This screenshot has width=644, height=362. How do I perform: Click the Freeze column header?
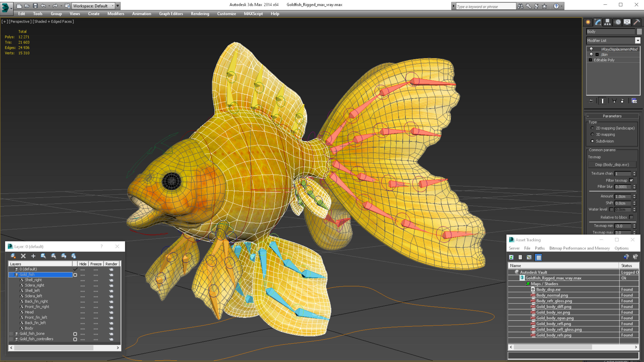[x=96, y=264]
